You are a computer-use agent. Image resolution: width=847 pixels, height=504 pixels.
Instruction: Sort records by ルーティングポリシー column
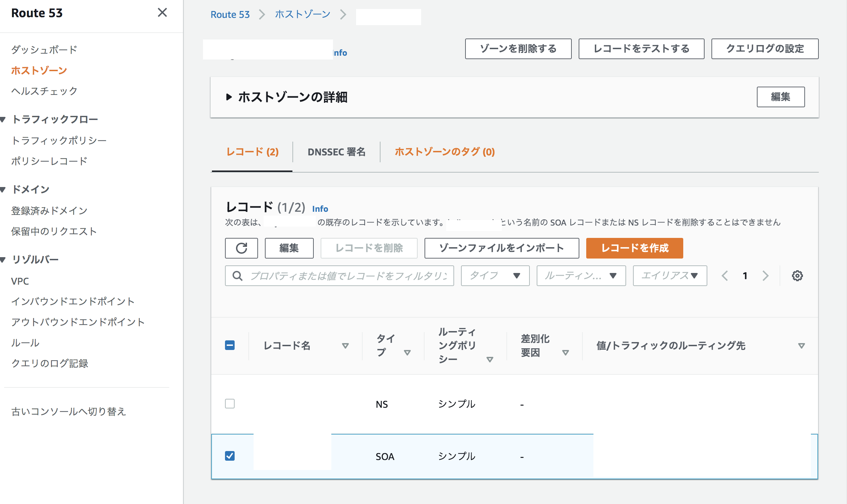(x=489, y=359)
